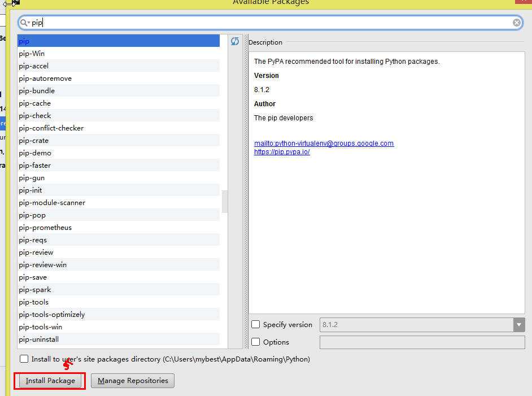Open the https://pip.pypa.io/ link

[x=282, y=152]
